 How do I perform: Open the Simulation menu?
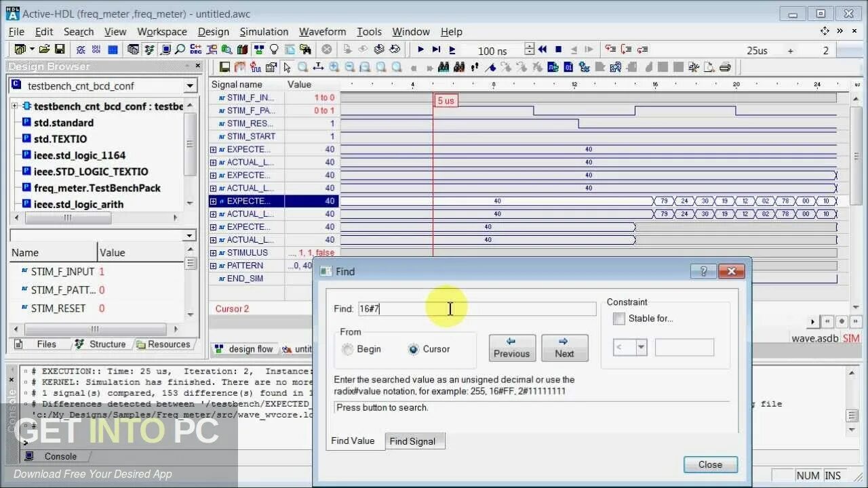(264, 32)
